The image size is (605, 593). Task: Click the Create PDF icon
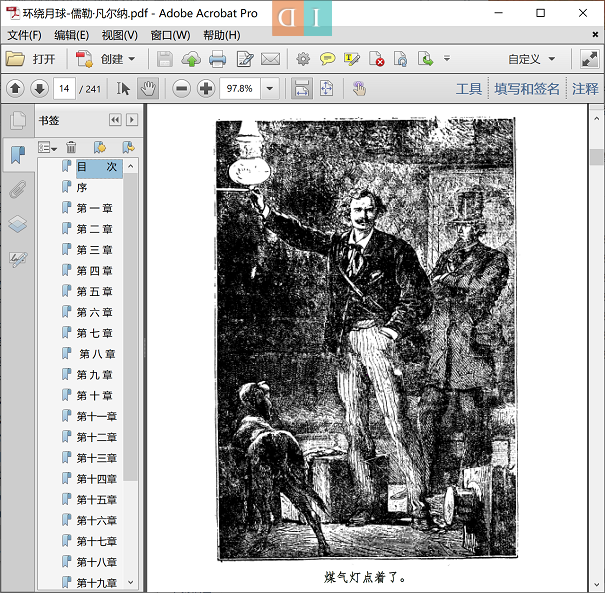tap(84, 59)
